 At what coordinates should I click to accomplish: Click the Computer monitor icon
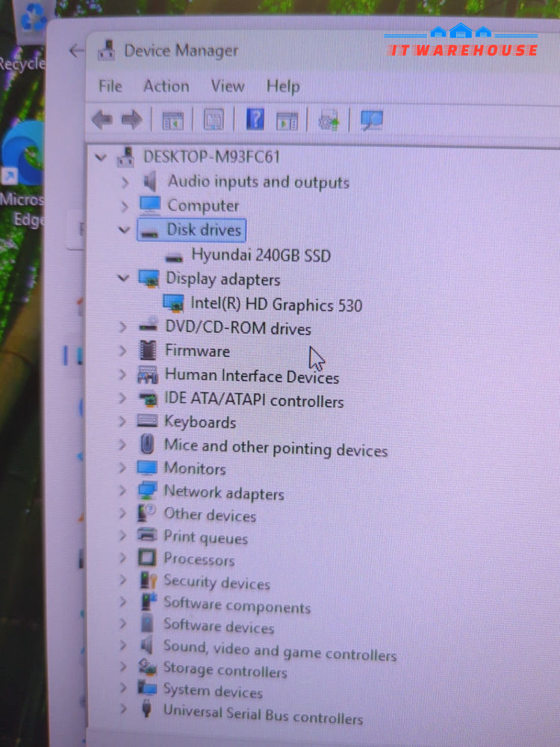(x=150, y=205)
